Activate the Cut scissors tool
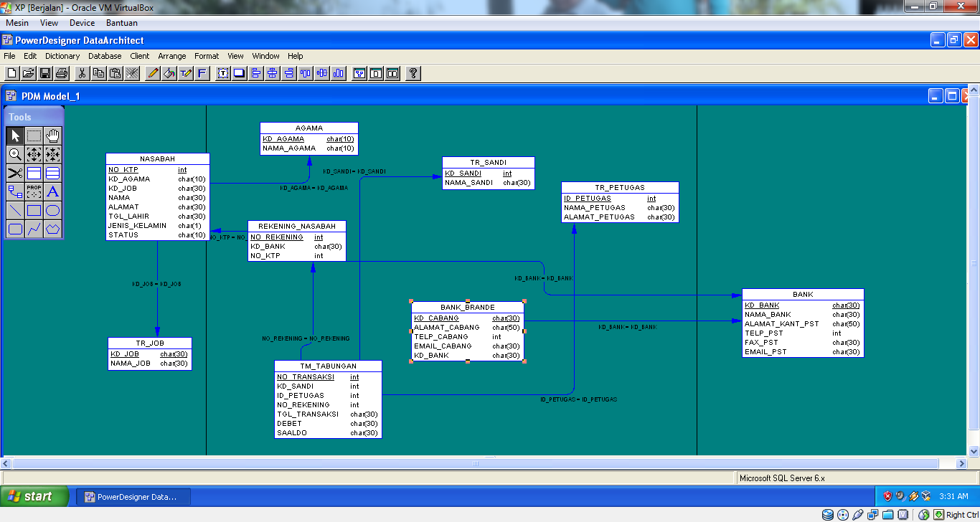Viewport: 980px width, 522px height. coord(81,72)
